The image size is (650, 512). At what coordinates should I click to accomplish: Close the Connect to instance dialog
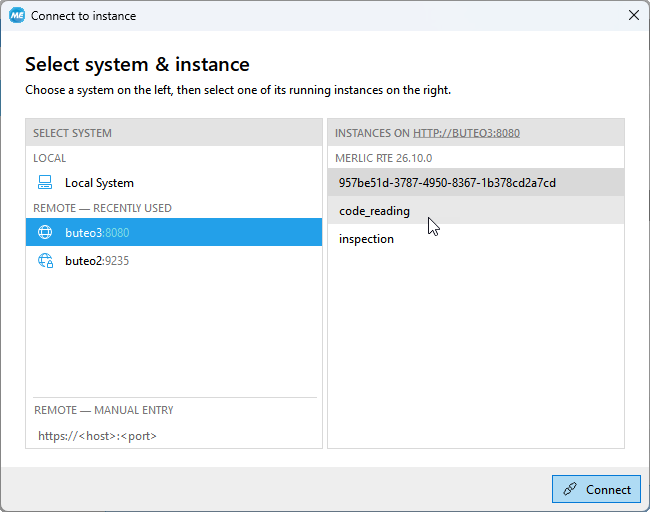coord(633,16)
